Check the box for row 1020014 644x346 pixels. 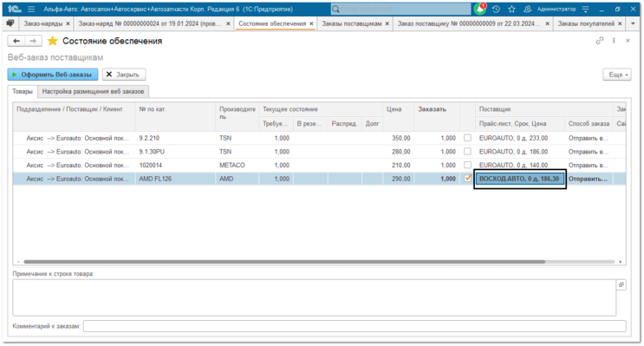coord(467,165)
